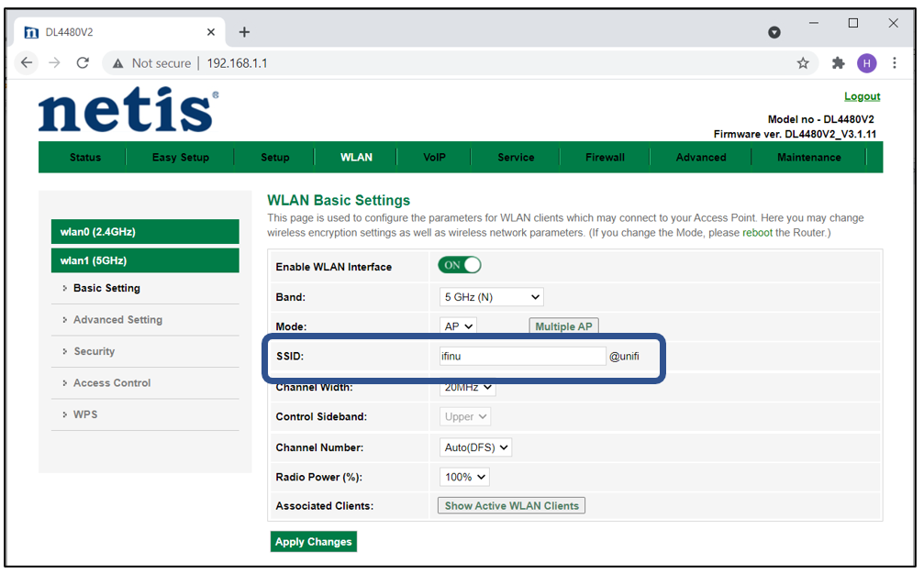This screenshot has height=574, width=924.
Task: Click the tab search down-arrow circle
Action: (774, 32)
